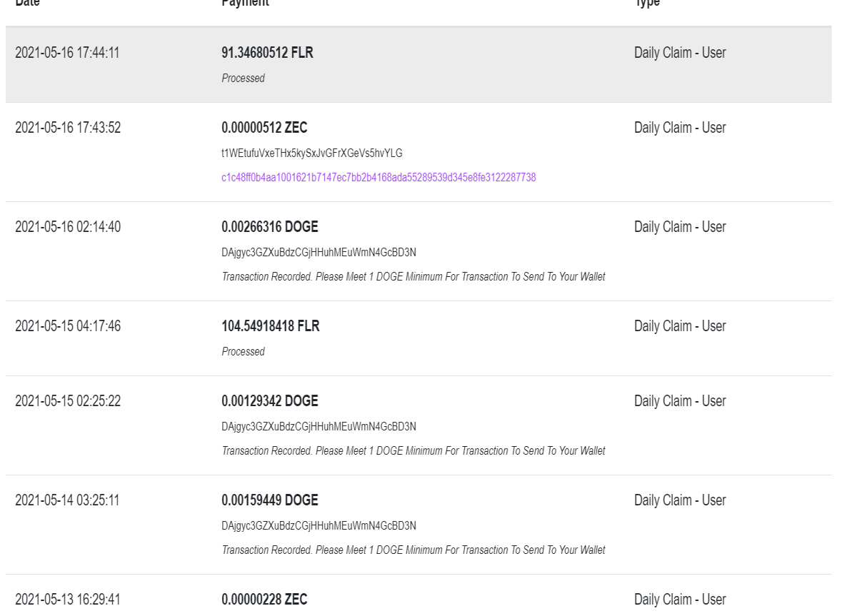Select the 2021-05-13 16:29:41 date cell

(x=68, y=600)
